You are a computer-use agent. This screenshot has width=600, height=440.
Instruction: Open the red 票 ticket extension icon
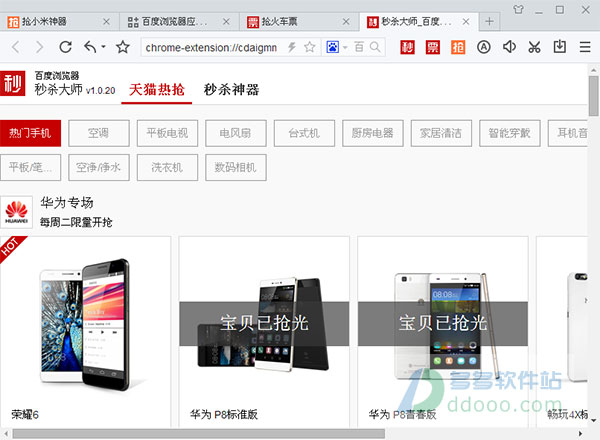pyautogui.click(x=433, y=47)
